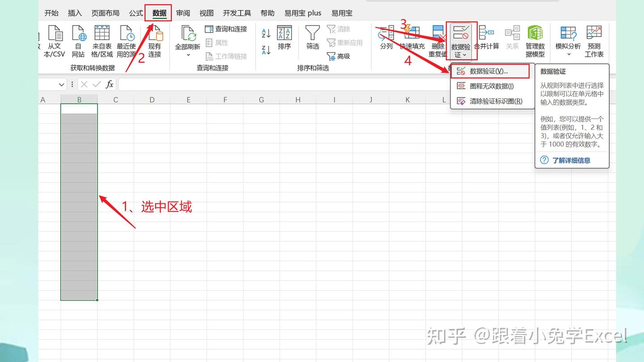Image resolution: width=644 pixels, height=362 pixels.
Task: Open the Name Box dropdown arrow
Action: pos(62,84)
